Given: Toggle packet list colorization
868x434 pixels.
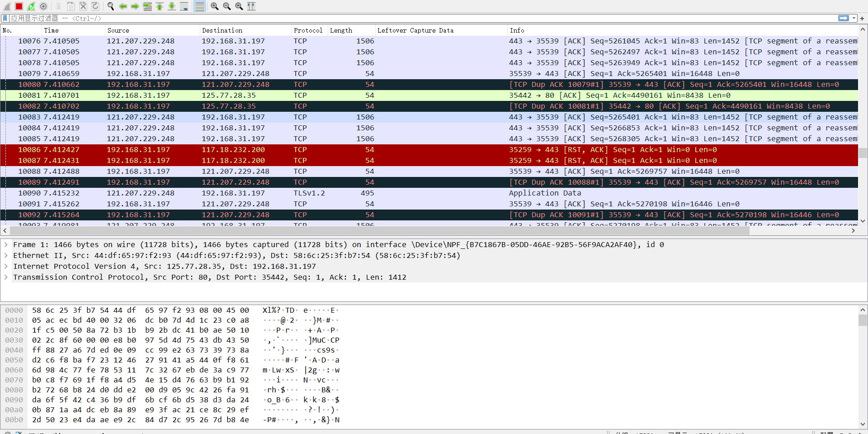Looking at the screenshot, I should pos(199,6).
